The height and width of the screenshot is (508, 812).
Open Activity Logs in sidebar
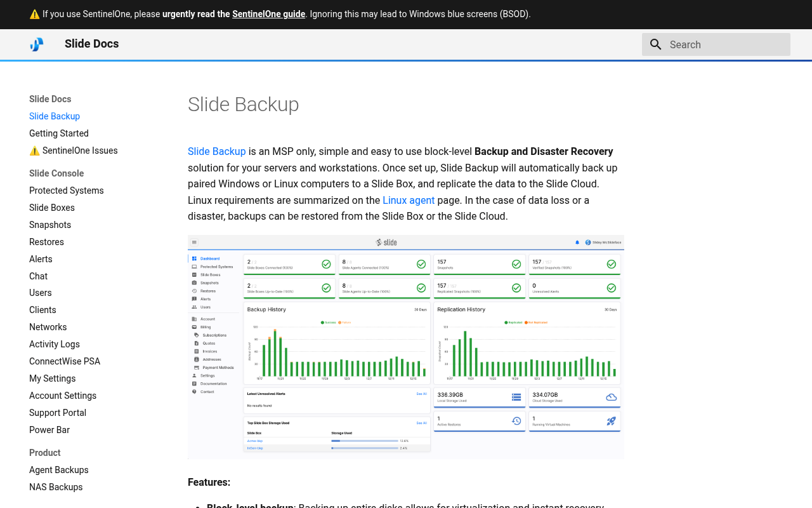point(55,344)
